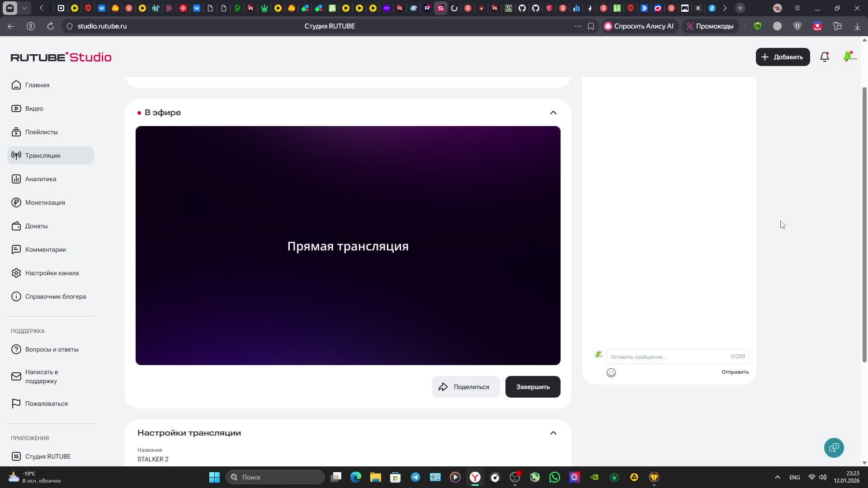The height and width of the screenshot is (488, 868).
Task: Select 'Трансляции' in the sidebar menu
Action: coord(42,155)
